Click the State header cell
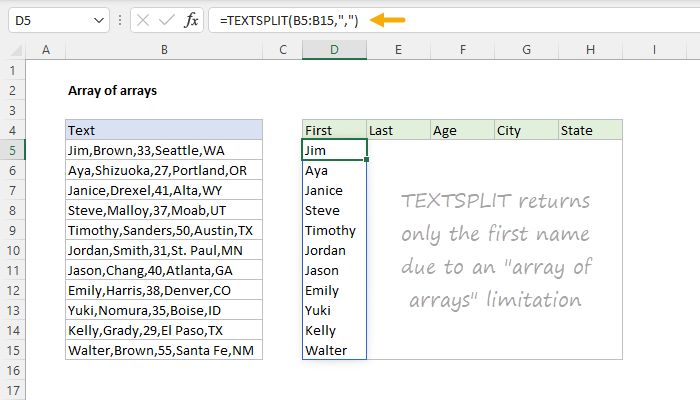Screen dimensions: 700x400 (589, 130)
